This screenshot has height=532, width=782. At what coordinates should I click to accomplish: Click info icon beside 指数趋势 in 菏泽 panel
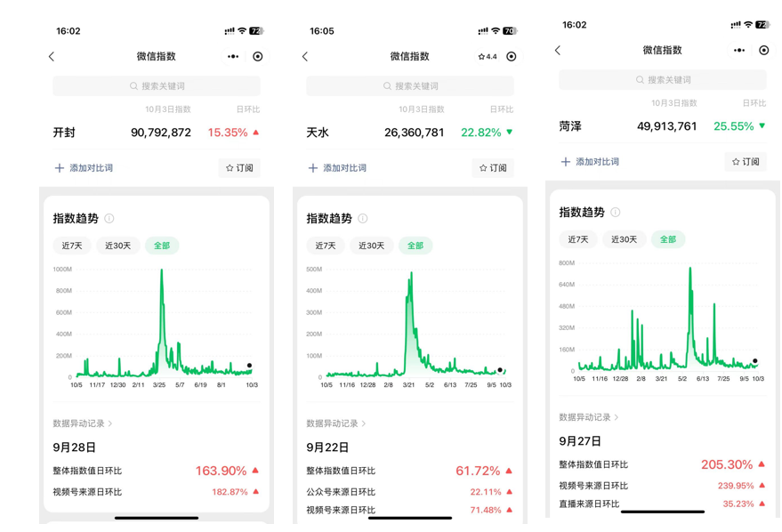[x=616, y=212]
